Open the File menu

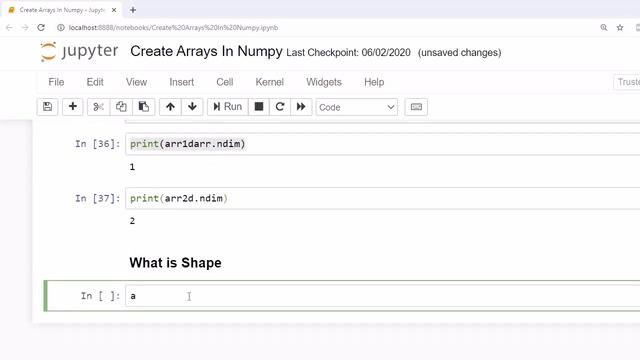tap(56, 82)
